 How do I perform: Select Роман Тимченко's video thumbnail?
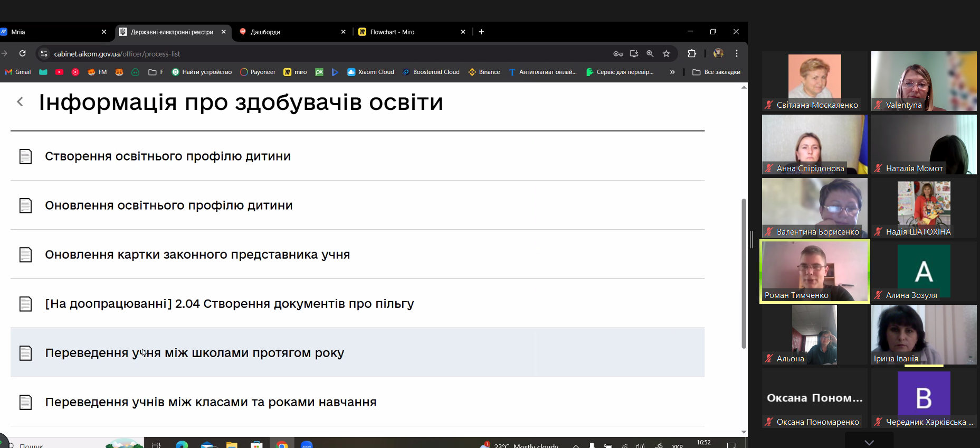click(814, 272)
